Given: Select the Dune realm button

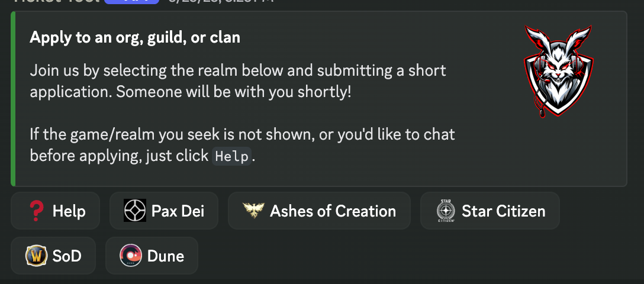Looking at the screenshot, I should click(x=152, y=256).
